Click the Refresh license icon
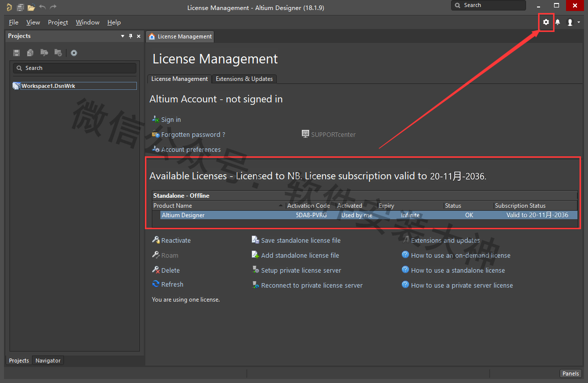Image resolution: width=588 pixels, height=383 pixels. pos(156,284)
